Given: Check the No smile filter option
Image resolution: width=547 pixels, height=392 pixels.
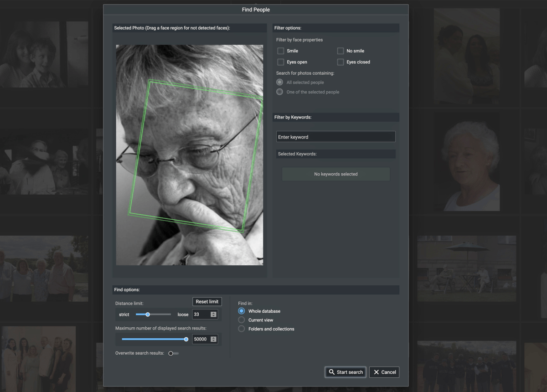Looking at the screenshot, I should point(340,51).
